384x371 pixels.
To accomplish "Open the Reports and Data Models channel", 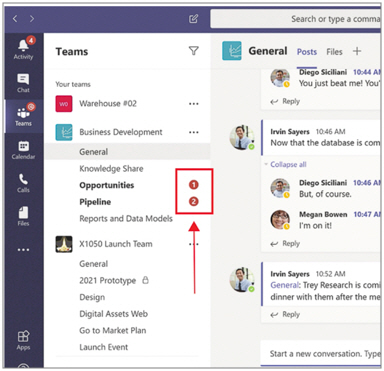I will [x=126, y=219].
